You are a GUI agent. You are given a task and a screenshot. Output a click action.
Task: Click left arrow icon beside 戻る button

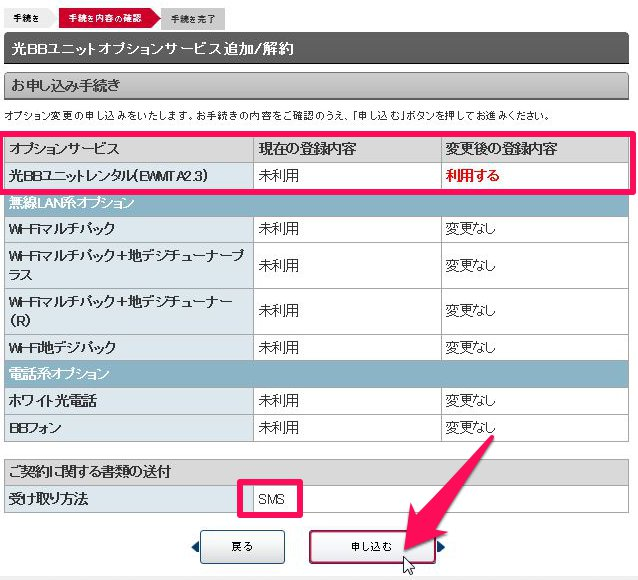point(195,547)
